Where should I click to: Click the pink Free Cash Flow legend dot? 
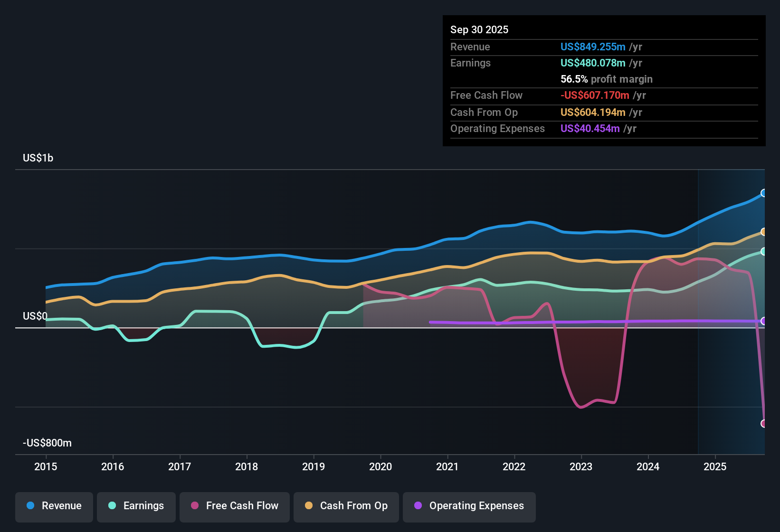194,506
